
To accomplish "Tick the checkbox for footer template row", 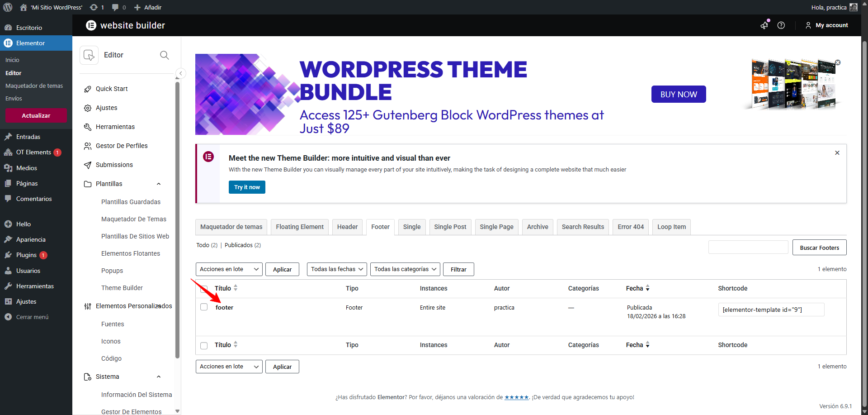I will click(204, 307).
